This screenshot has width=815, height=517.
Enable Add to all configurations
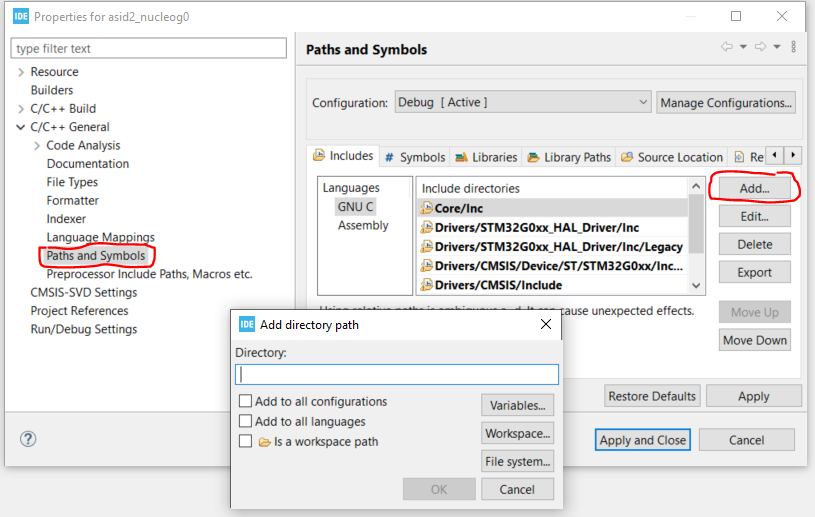[245, 401]
